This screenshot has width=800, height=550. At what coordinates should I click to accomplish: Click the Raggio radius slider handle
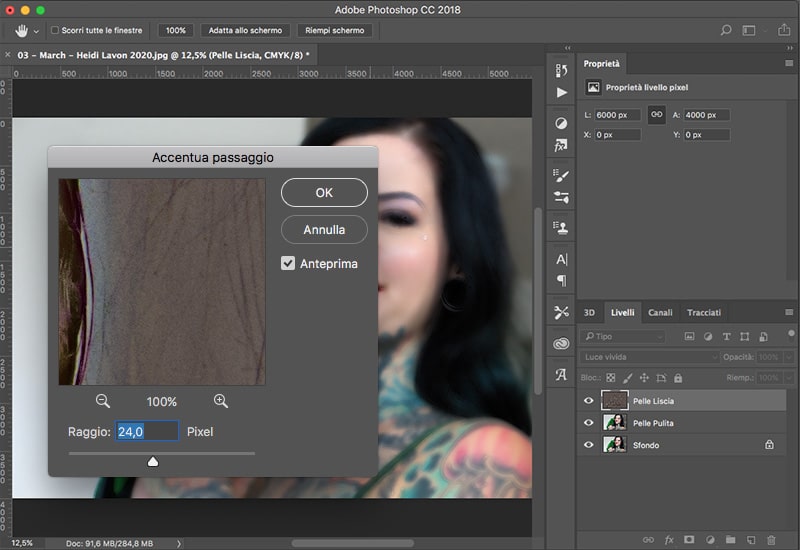point(153,461)
